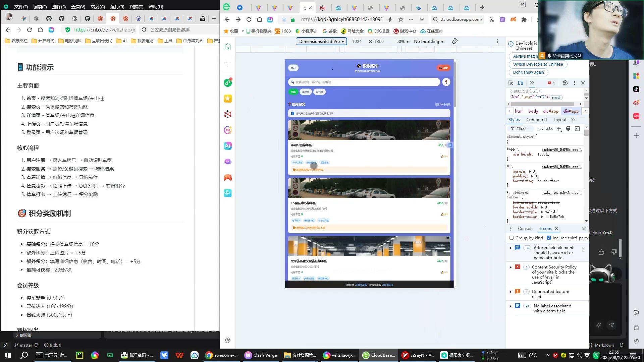
Task: Click the Switch DevTools to Chinese button
Action: pyautogui.click(x=538, y=64)
